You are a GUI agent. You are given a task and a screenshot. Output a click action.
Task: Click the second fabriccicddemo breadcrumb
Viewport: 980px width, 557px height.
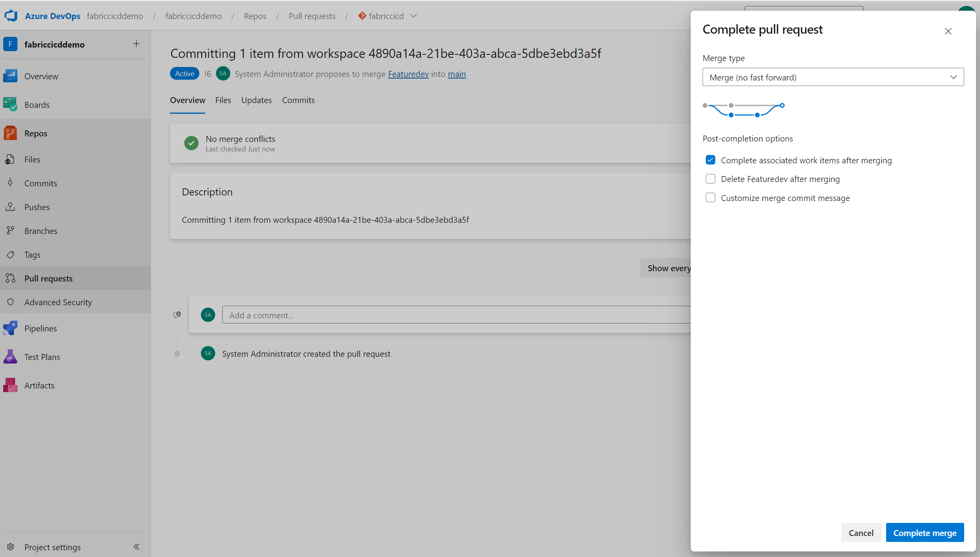pos(193,16)
